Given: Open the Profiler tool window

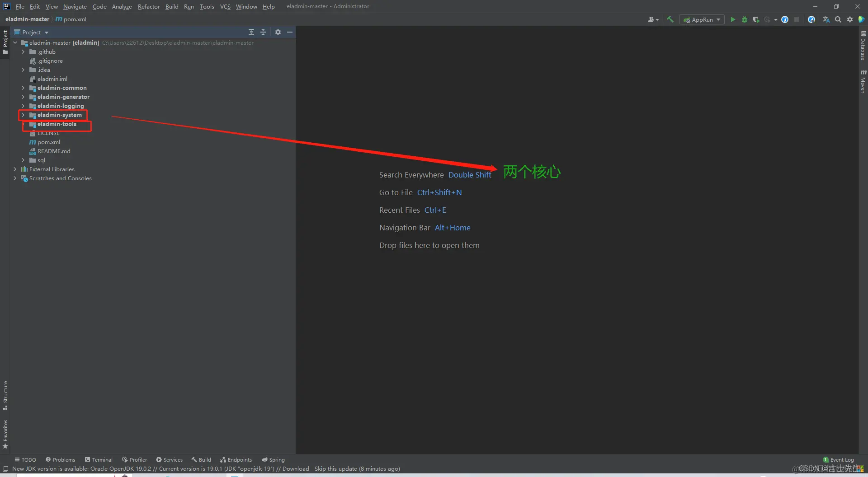Looking at the screenshot, I should pos(134,459).
